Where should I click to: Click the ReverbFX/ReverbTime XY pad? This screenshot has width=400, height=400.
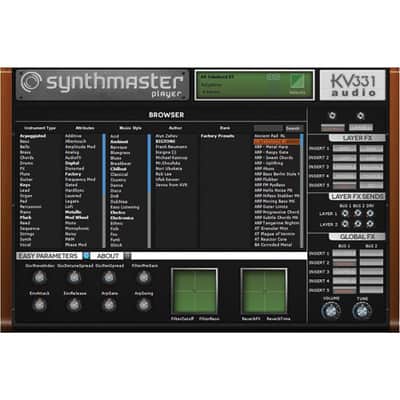pyautogui.click(x=264, y=291)
